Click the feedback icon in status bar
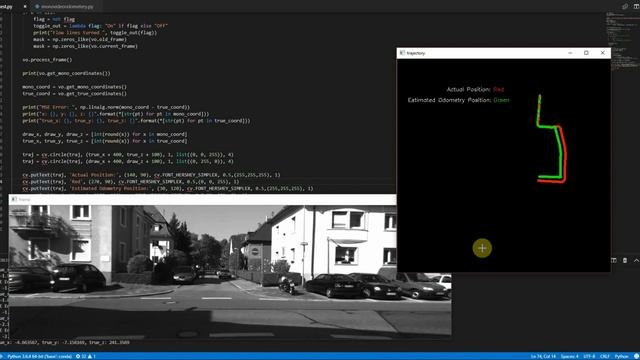 (636, 356)
